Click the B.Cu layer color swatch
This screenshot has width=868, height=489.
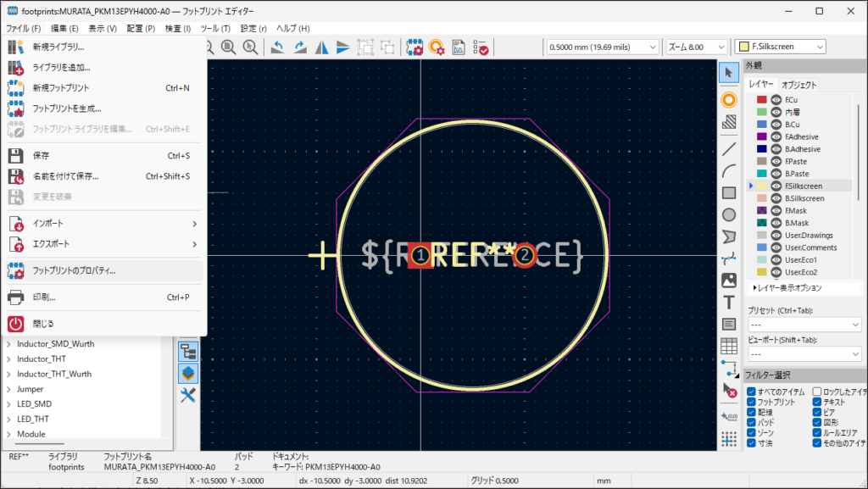click(x=762, y=125)
